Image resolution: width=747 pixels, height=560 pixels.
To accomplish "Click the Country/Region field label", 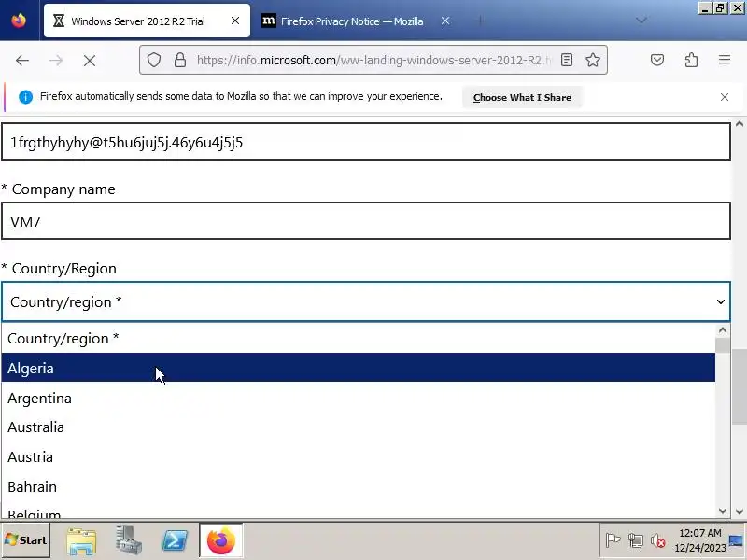I will (x=63, y=269).
